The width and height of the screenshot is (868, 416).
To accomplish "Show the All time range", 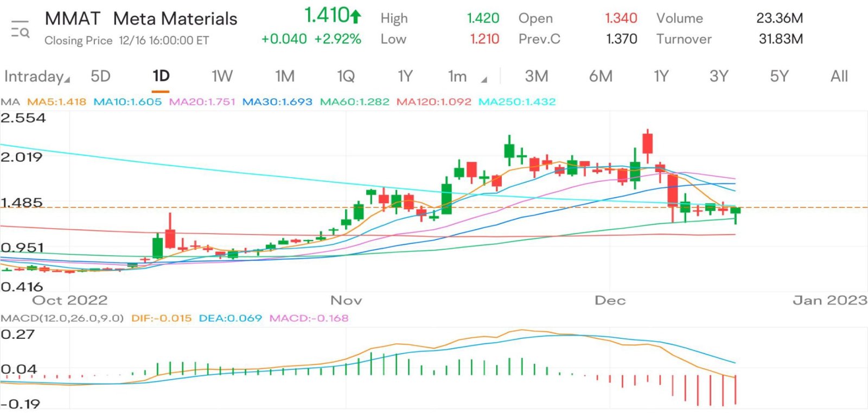I will [839, 77].
